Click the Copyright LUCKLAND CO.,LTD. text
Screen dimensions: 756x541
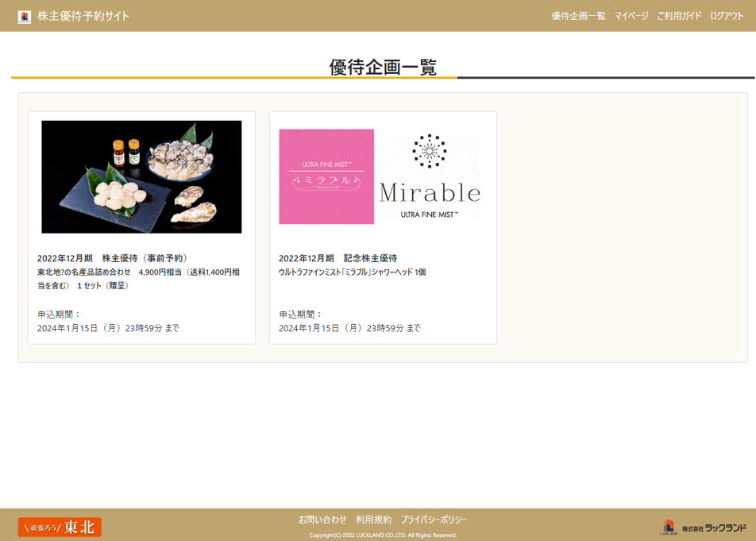coord(383,535)
